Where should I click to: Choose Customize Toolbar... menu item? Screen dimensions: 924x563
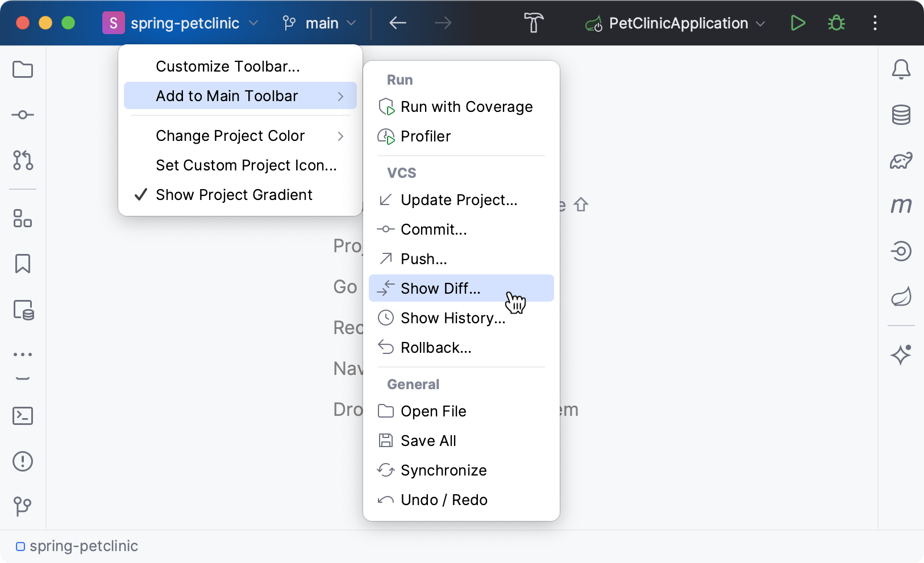240,66
